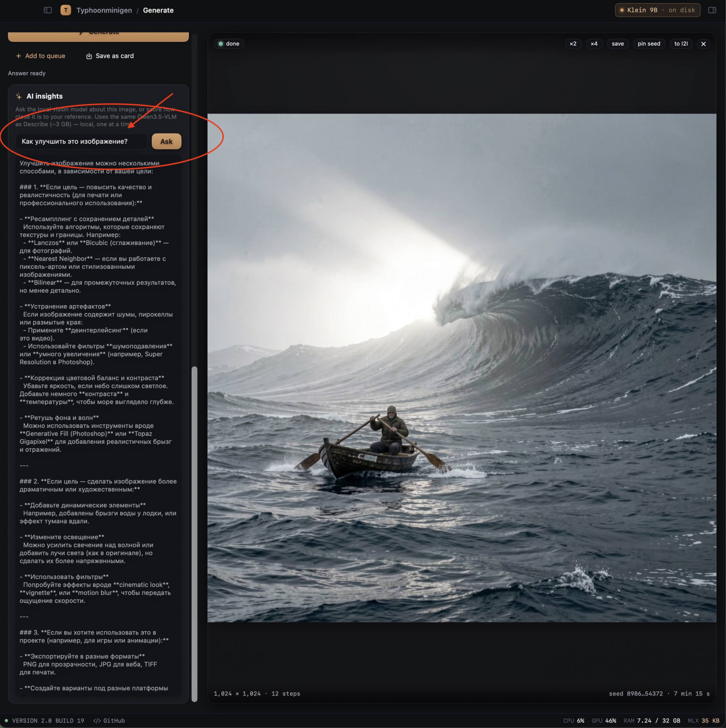Save the generated image
The width and height of the screenshot is (726, 728).
pos(618,44)
